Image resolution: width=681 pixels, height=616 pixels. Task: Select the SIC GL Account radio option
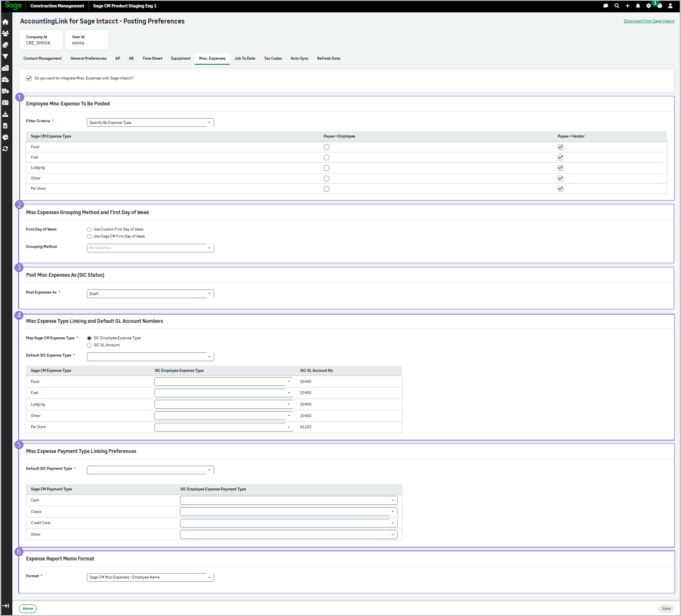tap(89, 345)
